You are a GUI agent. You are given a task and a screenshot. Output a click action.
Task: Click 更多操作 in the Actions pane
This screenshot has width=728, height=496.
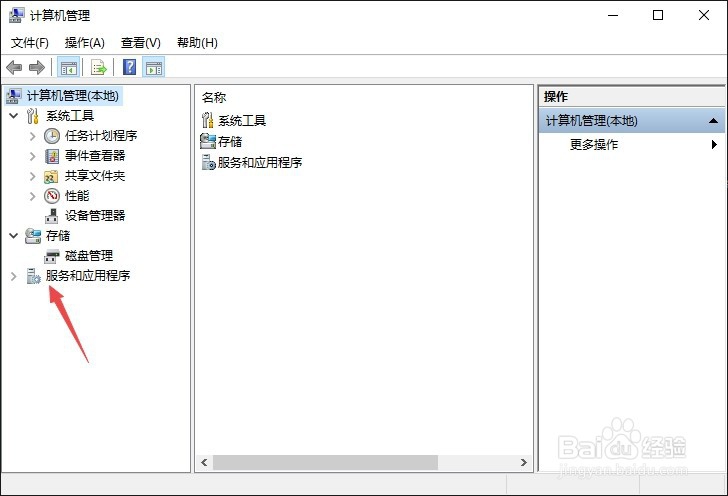pyautogui.click(x=594, y=144)
